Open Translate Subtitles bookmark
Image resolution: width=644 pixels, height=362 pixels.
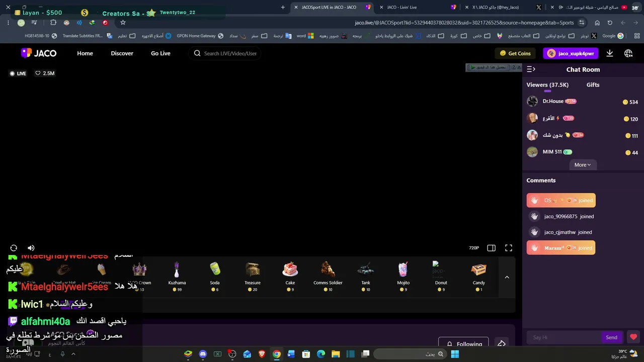point(87,36)
